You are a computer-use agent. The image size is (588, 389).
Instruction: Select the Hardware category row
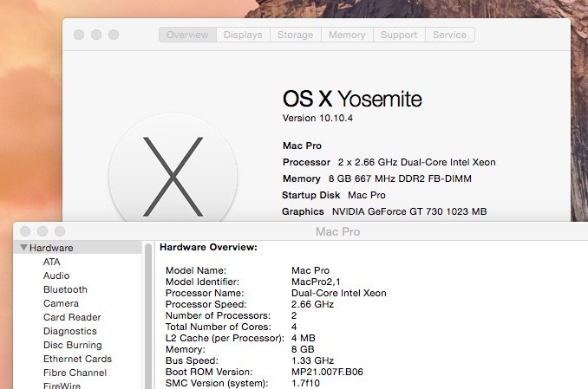click(x=77, y=248)
